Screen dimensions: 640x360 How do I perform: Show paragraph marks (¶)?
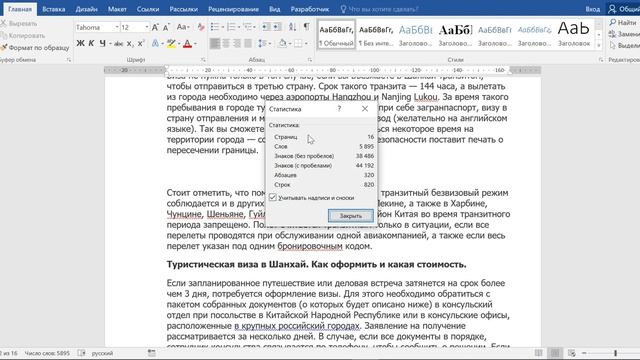306,27
